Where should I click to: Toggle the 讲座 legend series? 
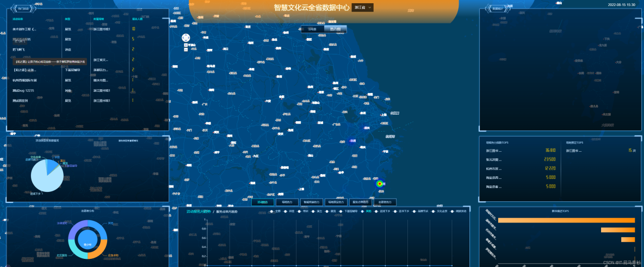pyautogui.click(x=289, y=212)
